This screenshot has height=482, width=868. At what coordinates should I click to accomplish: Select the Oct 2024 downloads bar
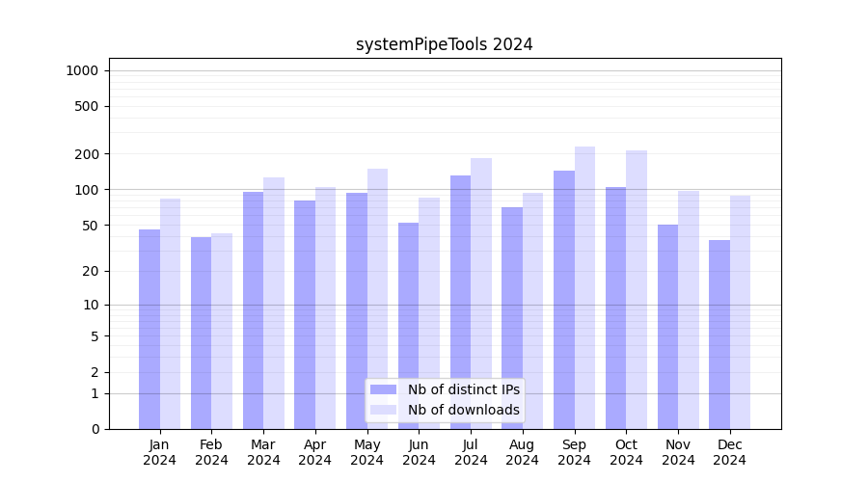(x=637, y=289)
